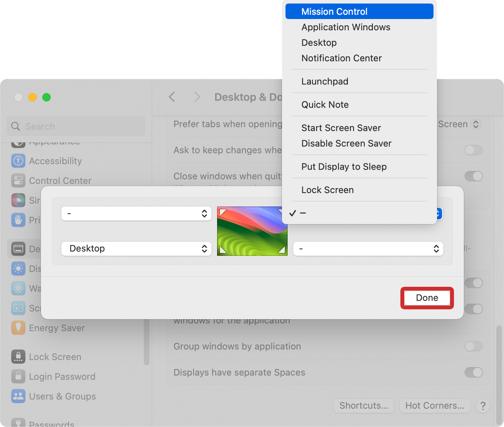Toggle Group windows by application switch
This screenshot has width=504, height=427.
pos(473,346)
